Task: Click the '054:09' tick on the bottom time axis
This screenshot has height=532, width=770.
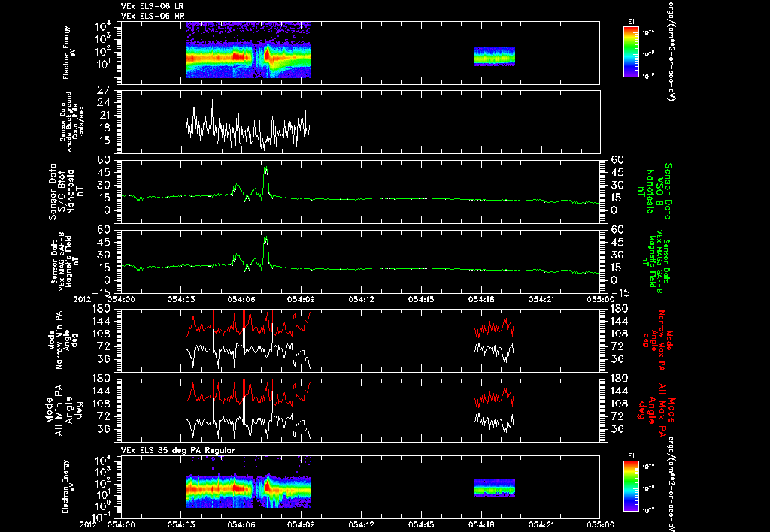Action: click(x=302, y=524)
